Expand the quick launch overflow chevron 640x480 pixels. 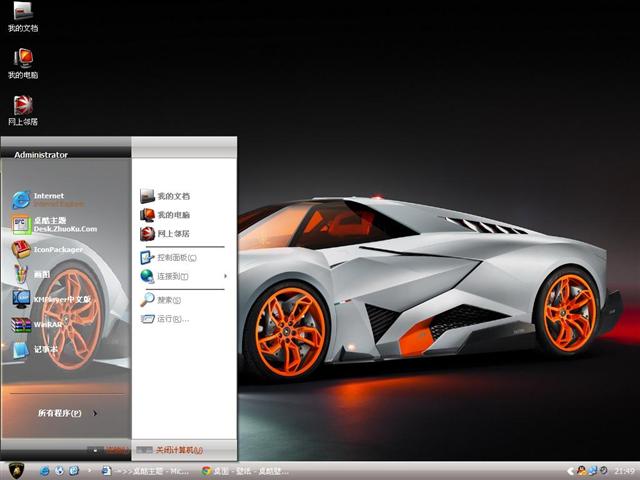click(90, 470)
